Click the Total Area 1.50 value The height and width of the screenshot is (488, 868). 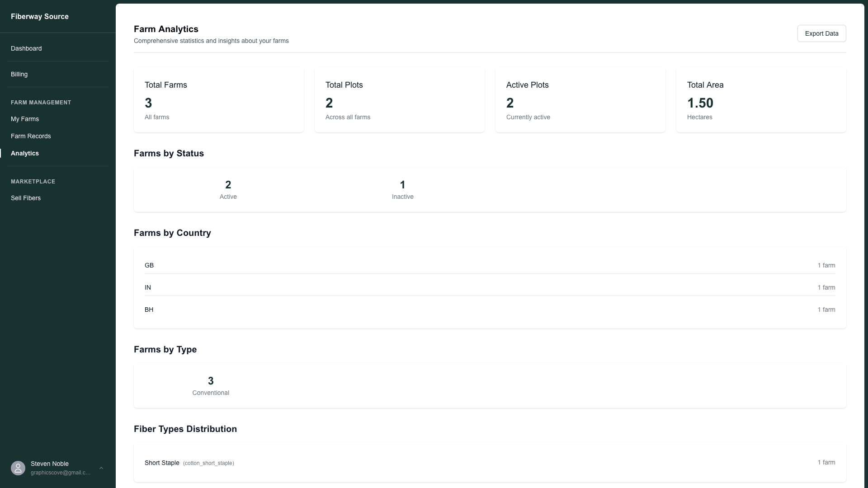click(x=700, y=103)
